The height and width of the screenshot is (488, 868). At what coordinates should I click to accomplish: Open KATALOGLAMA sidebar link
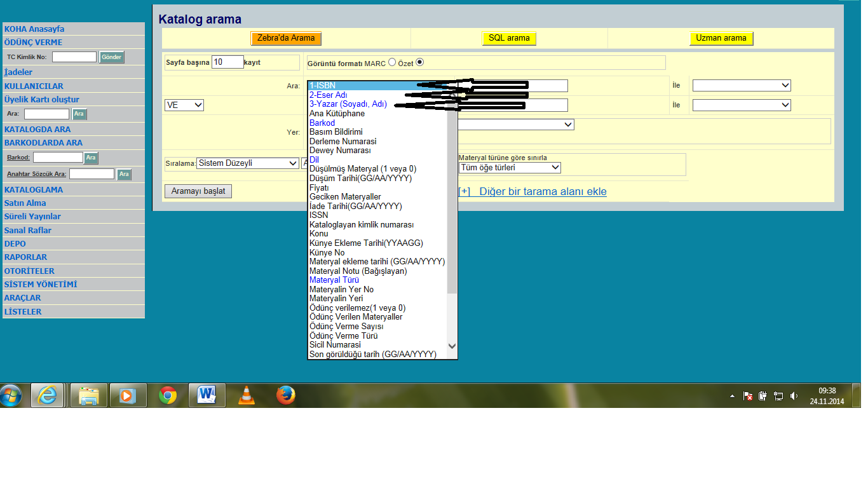click(x=34, y=189)
